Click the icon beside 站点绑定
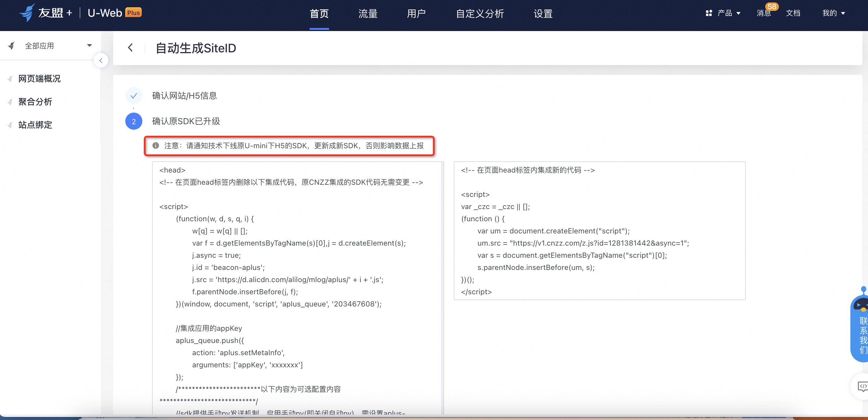The height and width of the screenshot is (420, 868). pyautogui.click(x=10, y=125)
